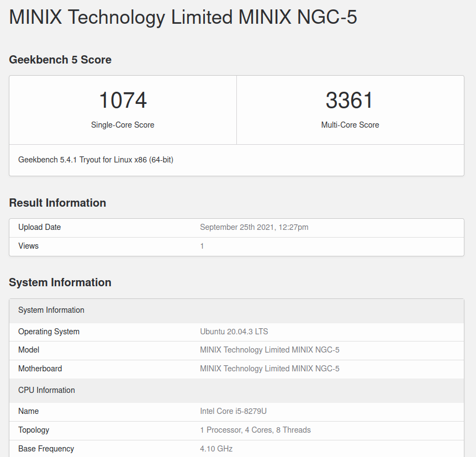Click the multi-core score 3361
476x457 pixels.
click(x=349, y=100)
